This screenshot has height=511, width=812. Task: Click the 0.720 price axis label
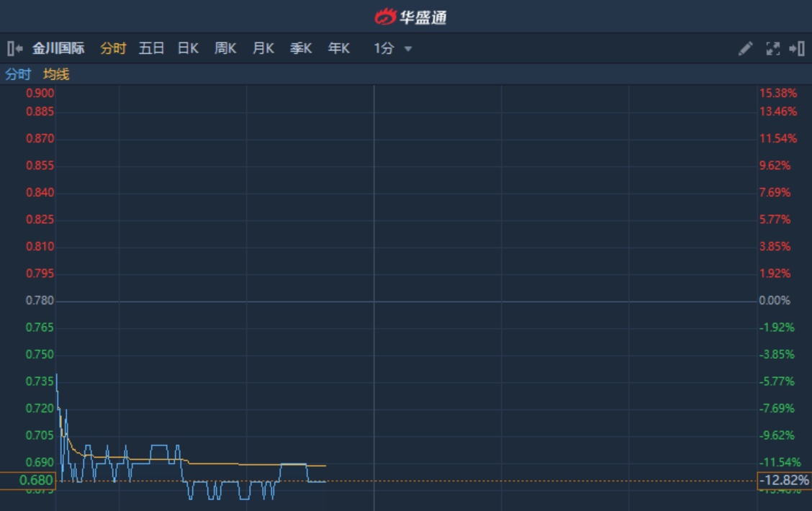pyautogui.click(x=40, y=409)
